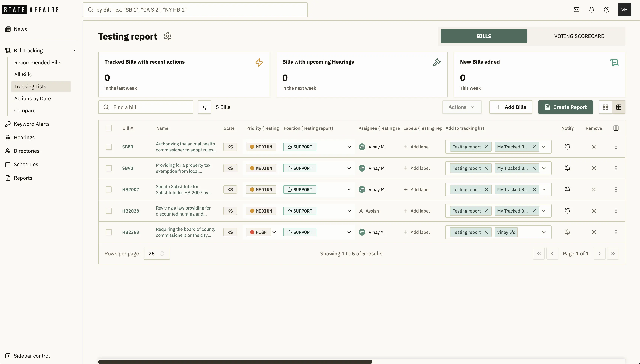Open more options menu for HB2363
640x364 pixels.
(616, 232)
